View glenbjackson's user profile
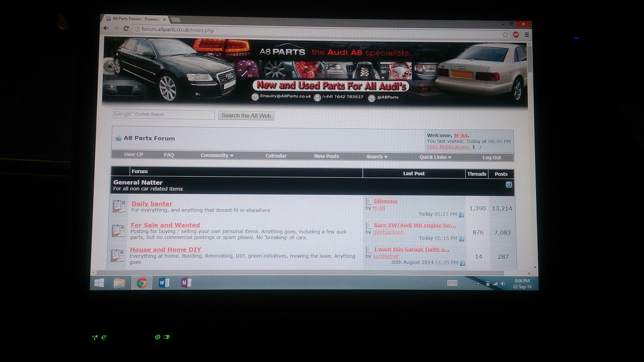Viewport: 644px width, 362px height. (x=388, y=232)
